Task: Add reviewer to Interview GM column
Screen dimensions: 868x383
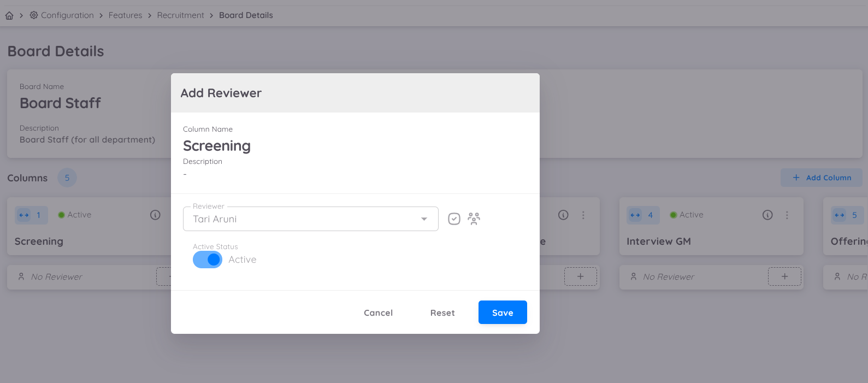Action: [784, 276]
